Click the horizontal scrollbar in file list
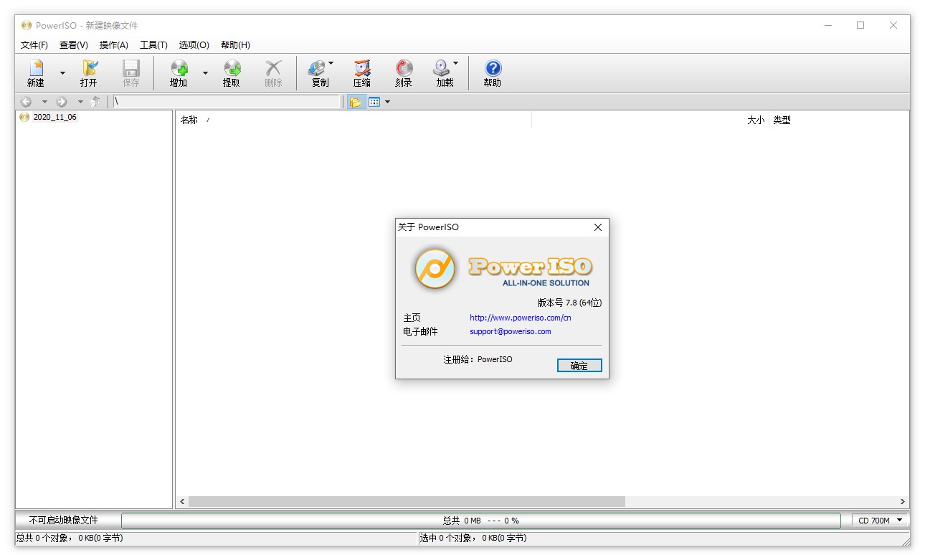The width and height of the screenshot is (925, 560). point(406,502)
